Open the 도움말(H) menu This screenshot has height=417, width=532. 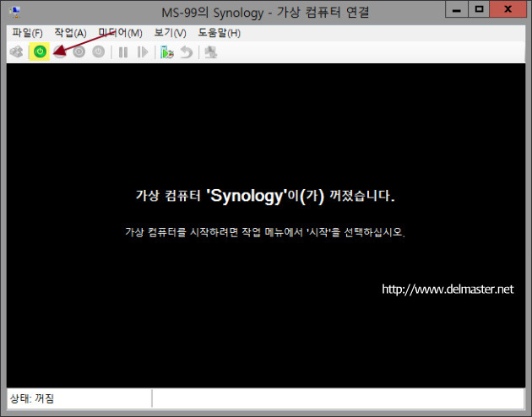coord(220,33)
